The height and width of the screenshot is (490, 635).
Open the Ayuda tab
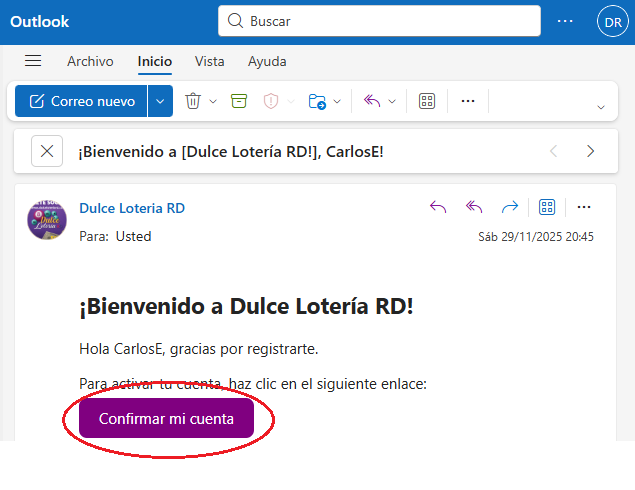pyautogui.click(x=267, y=61)
